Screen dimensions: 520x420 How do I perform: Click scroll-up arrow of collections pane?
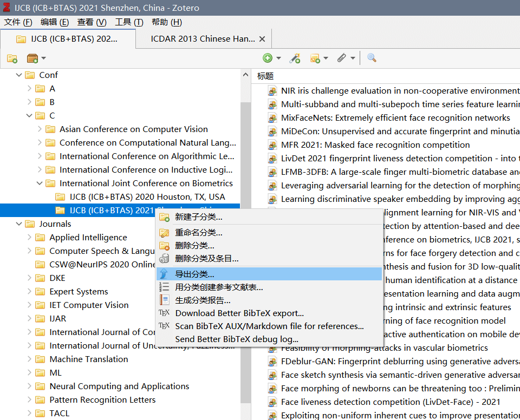[245, 75]
